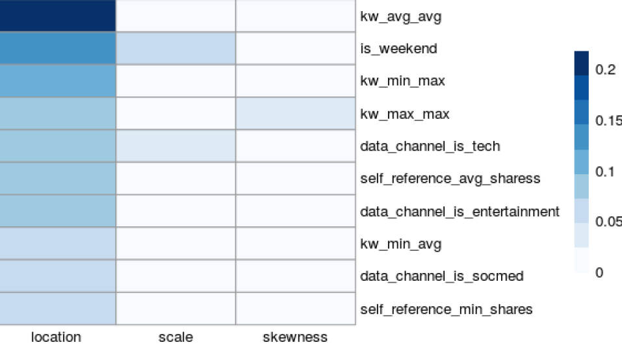
Task: Select the "scale" column label
Action: (x=175, y=337)
